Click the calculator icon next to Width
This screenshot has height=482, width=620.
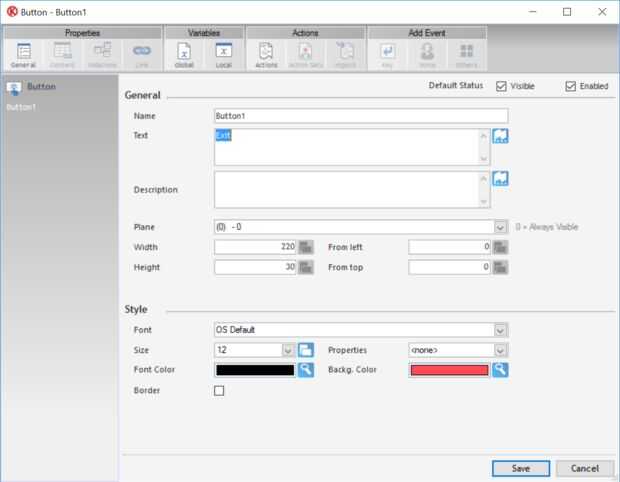pyautogui.click(x=306, y=247)
